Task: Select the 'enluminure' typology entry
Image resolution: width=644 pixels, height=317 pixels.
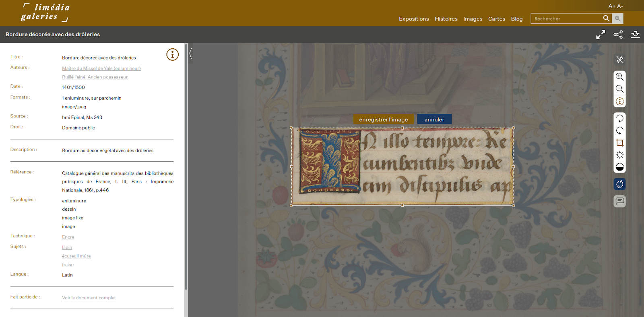Action: point(74,201)
